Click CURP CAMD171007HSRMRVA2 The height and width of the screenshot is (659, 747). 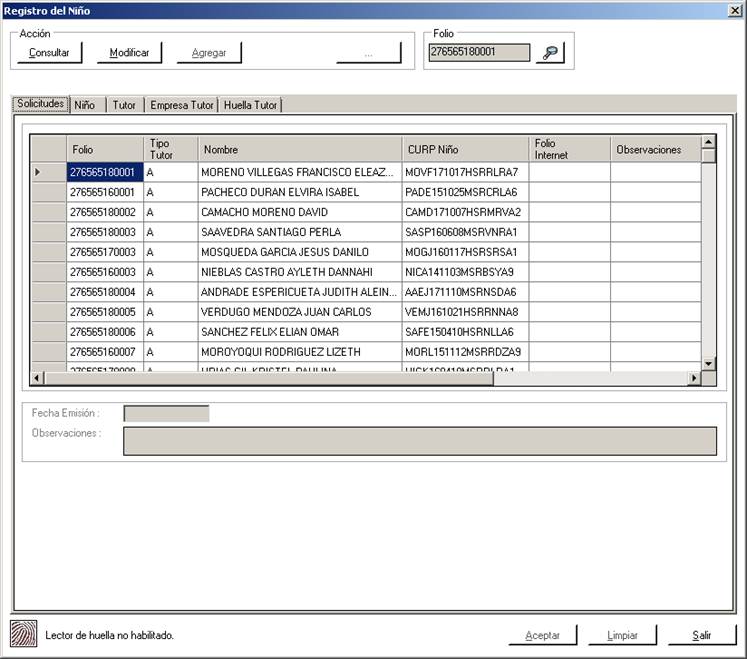tap(463, 212)
